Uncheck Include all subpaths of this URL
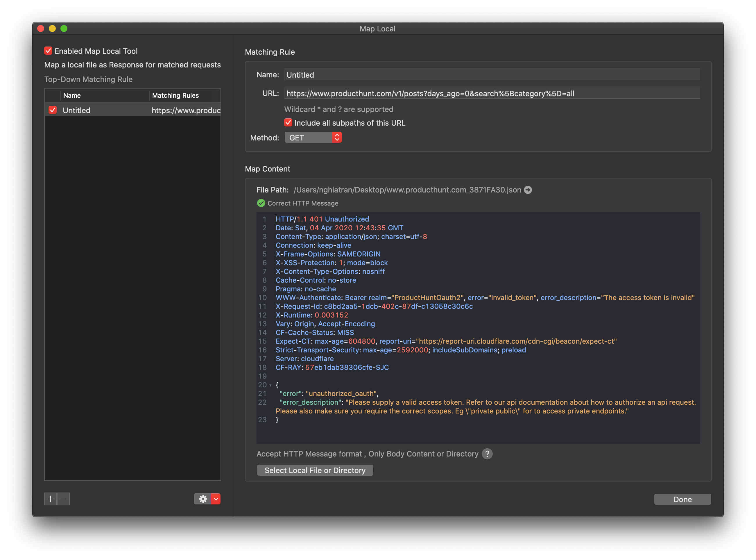 [288, 123]
